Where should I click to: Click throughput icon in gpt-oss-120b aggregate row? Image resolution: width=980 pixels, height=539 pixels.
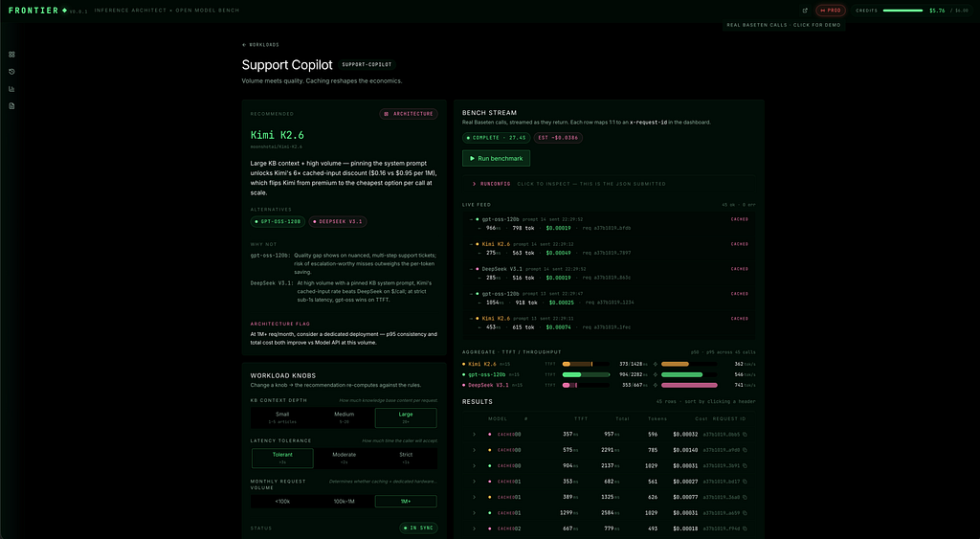[x=655, y=374]
